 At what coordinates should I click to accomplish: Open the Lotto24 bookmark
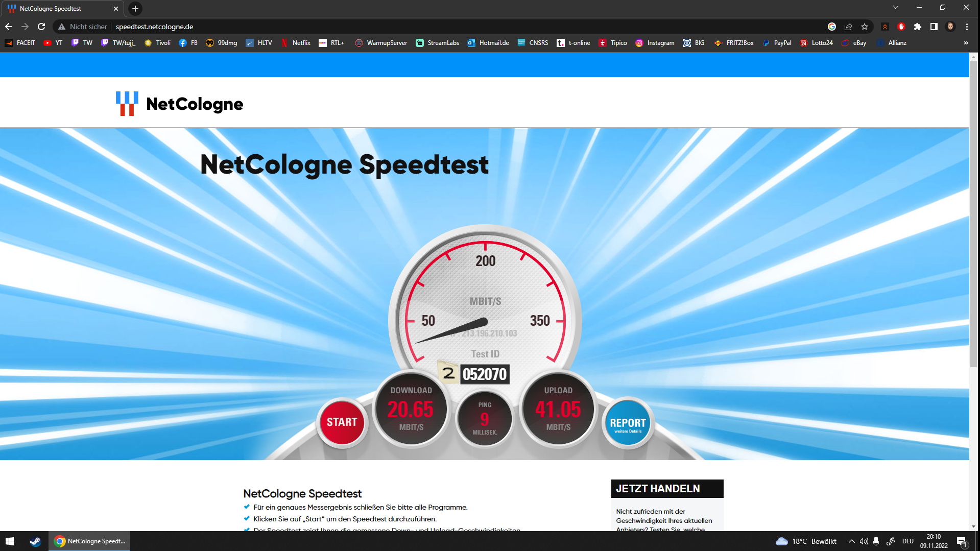point(817,43)
